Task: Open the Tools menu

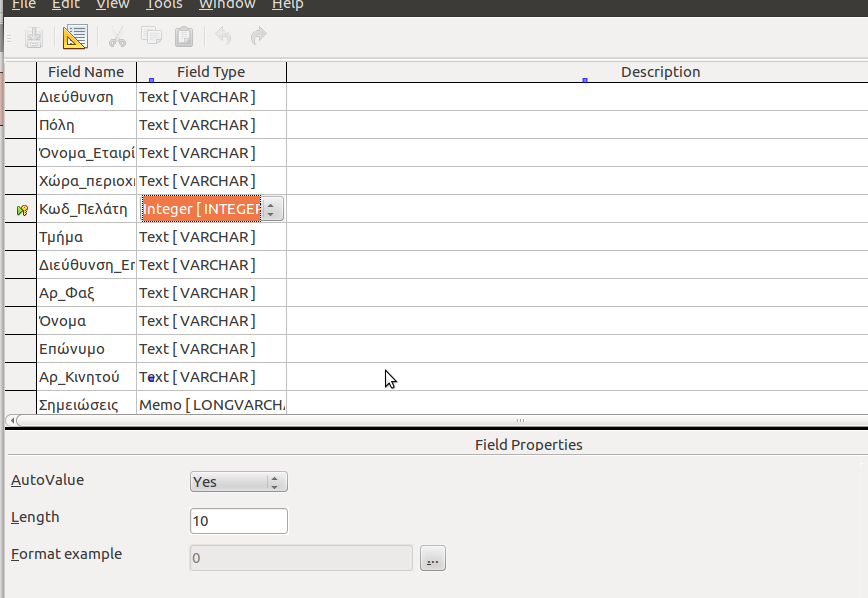Action: point(164,5)
